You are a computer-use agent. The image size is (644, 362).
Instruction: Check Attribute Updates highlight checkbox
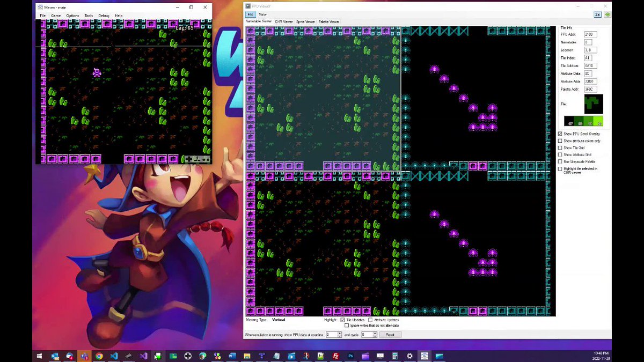371,320
